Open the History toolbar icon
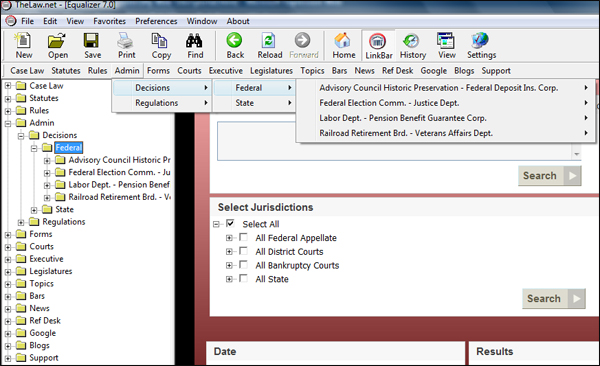Image resolution: width=600 pixels, height=366 pixels. tap(411, 41)
